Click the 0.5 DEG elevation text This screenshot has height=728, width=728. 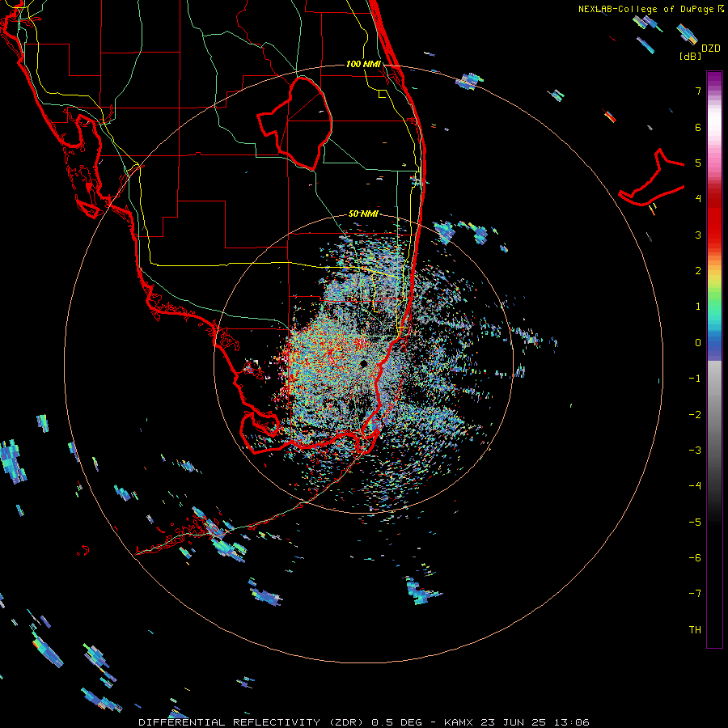pos(396,722)
